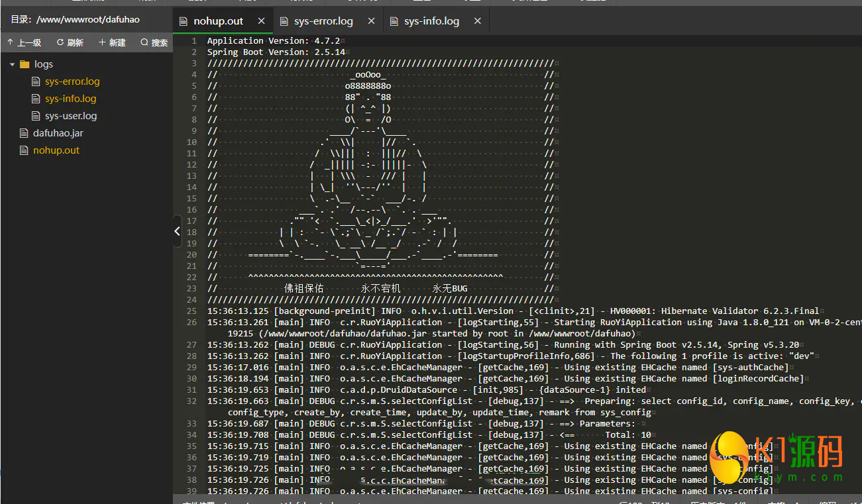Image resolution: width=862 pixels, height=504 pixels.
Task: Switch to the sys-info.log tab
Action: (431, 21)
